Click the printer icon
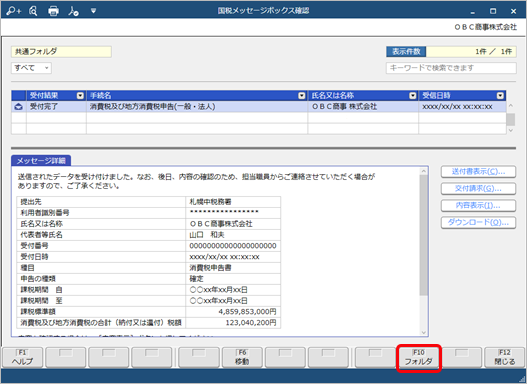 pos(53,11)
